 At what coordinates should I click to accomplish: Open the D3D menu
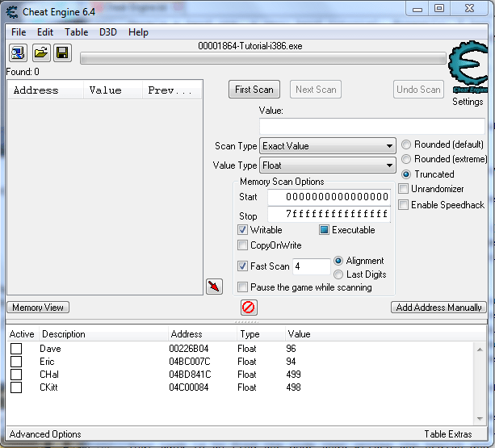pyautogui.click(x=108, y=32)
